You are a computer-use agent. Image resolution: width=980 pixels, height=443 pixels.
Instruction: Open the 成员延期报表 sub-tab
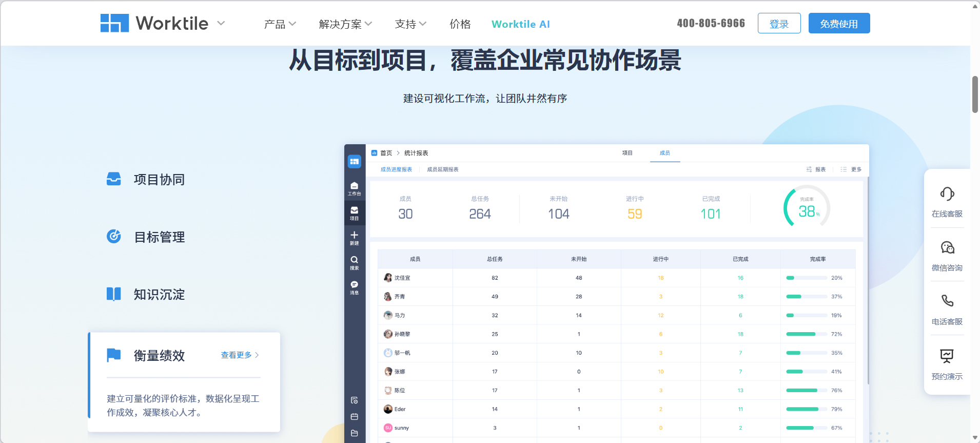point(443,169)
